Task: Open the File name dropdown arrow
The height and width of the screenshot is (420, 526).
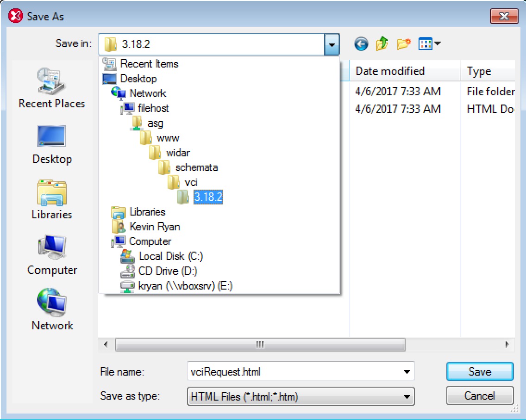Action: click(407, 371)
